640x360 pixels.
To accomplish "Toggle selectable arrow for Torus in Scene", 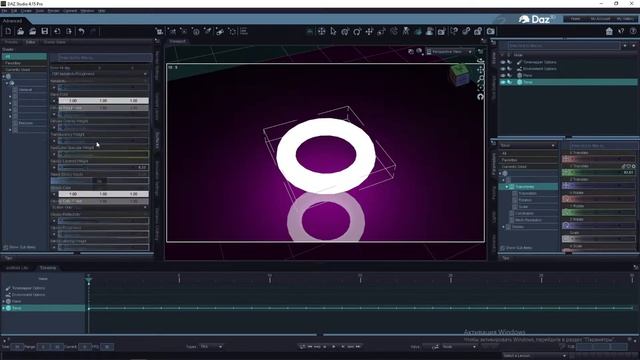I will [509, 82].
